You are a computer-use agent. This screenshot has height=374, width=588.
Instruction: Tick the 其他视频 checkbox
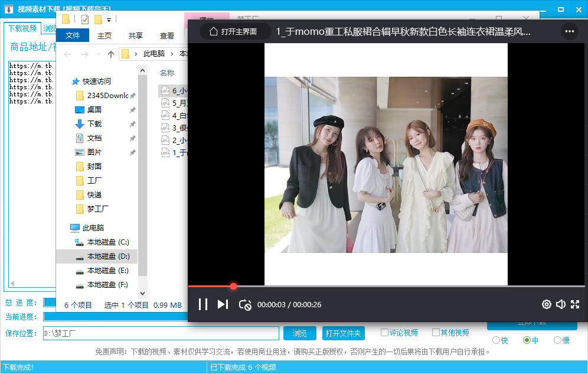(x=436, y=332)
